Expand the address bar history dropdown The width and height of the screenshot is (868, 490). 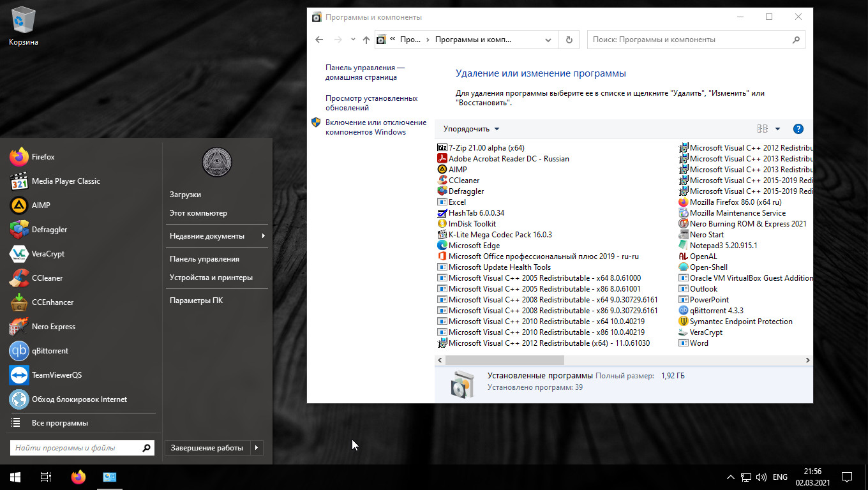pyautogui.click(x=548, y=40)
